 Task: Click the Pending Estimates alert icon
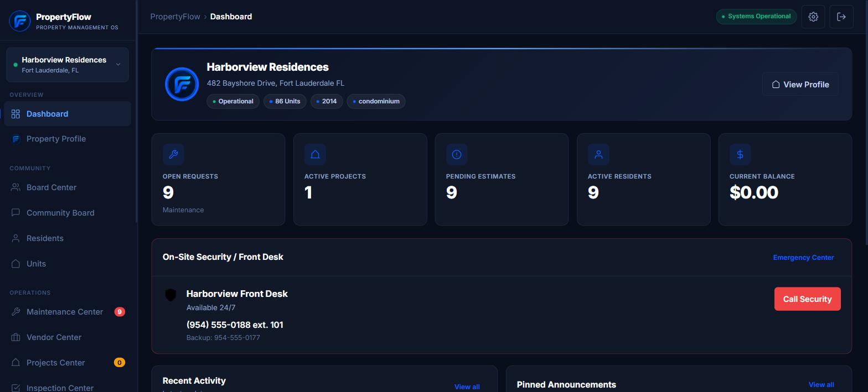click(457, 154)
